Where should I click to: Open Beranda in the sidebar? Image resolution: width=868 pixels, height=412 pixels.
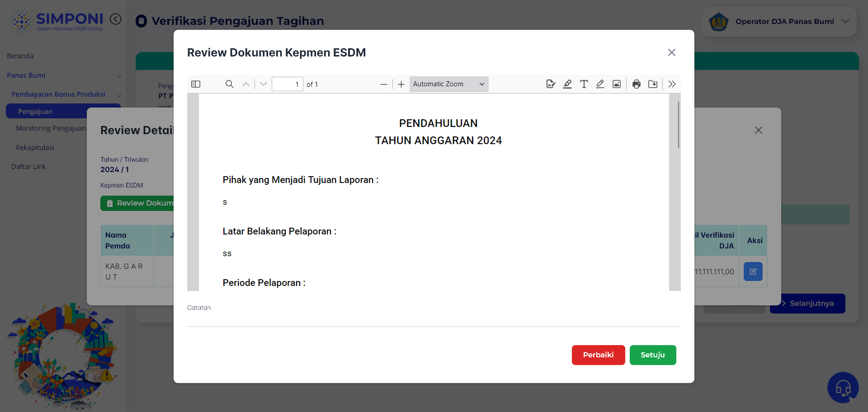[x=20, y=56]
